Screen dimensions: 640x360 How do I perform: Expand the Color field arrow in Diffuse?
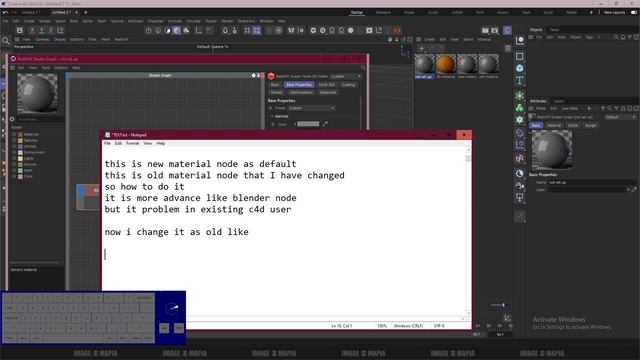coord(295,124)
